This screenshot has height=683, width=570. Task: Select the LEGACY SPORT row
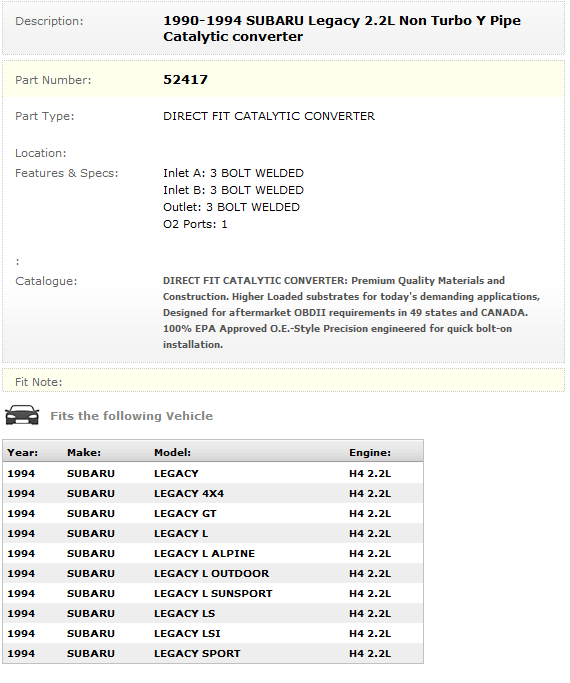tap(213, 653)
